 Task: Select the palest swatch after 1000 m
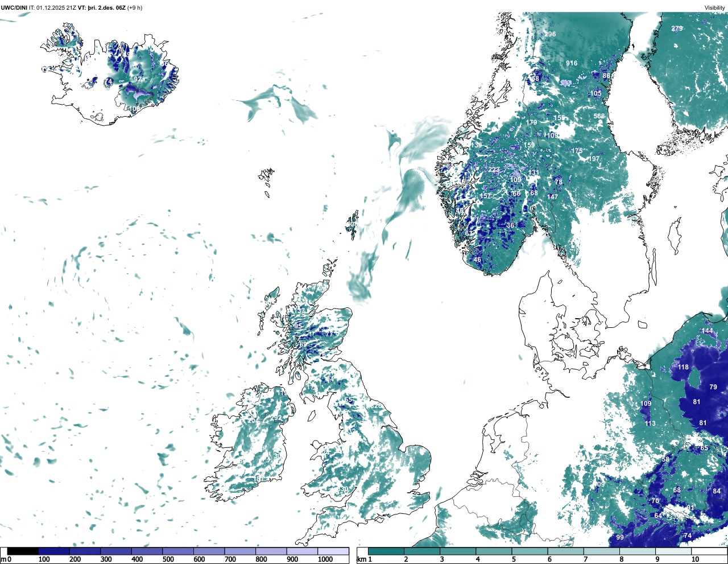coord(333,551)
